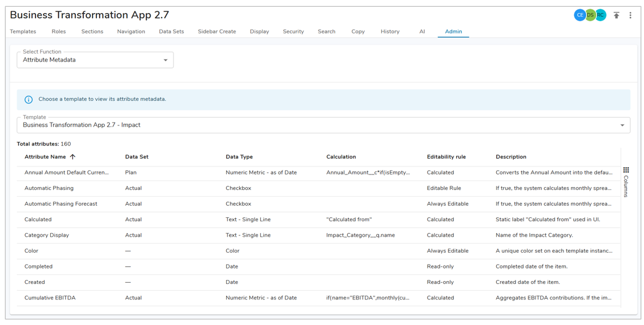The image size is (644, 325).
Task: Select the Sidebar Create tab
Action: pos(216,31)
